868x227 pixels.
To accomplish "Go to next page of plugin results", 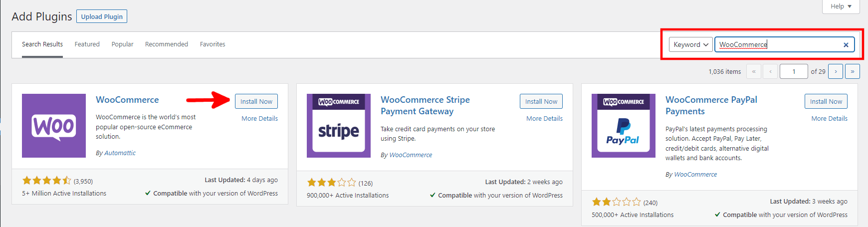I will 836,71.
